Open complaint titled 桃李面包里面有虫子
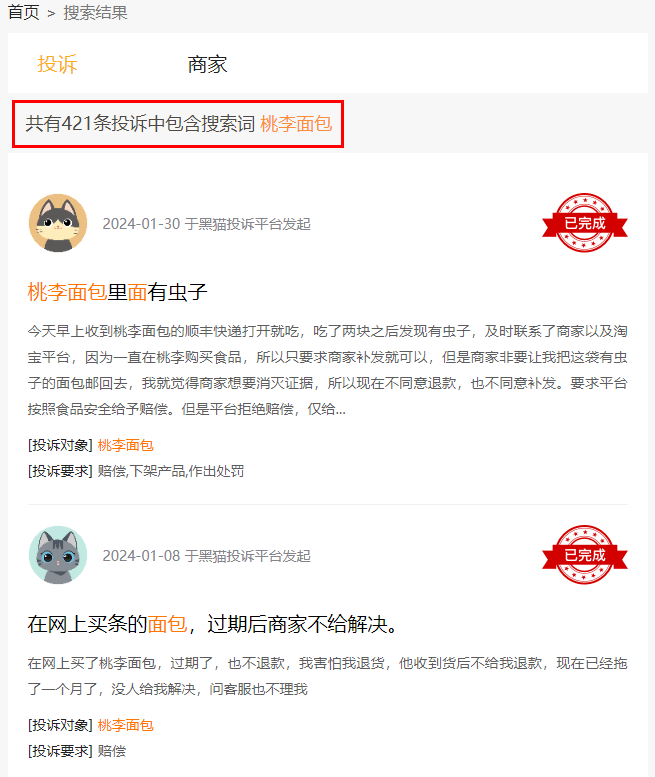The height and width of the screenshot is (777, 655). tap(117, 292)
